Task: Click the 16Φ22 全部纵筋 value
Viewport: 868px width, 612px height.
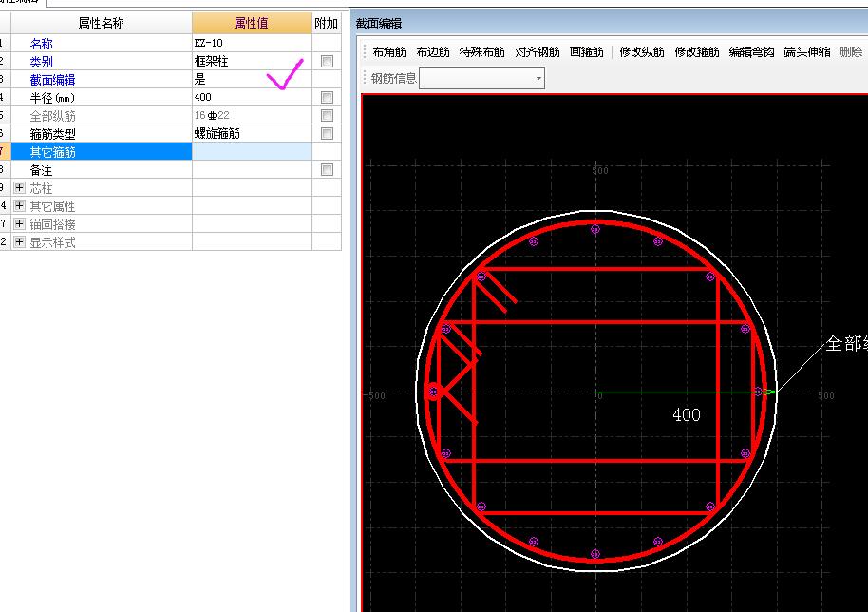Action: 252,115
